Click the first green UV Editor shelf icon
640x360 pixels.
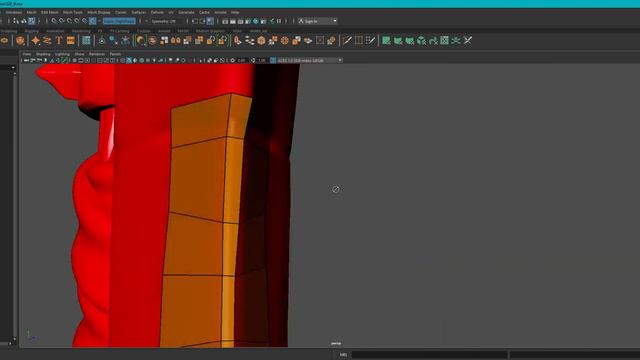[386, 40]
